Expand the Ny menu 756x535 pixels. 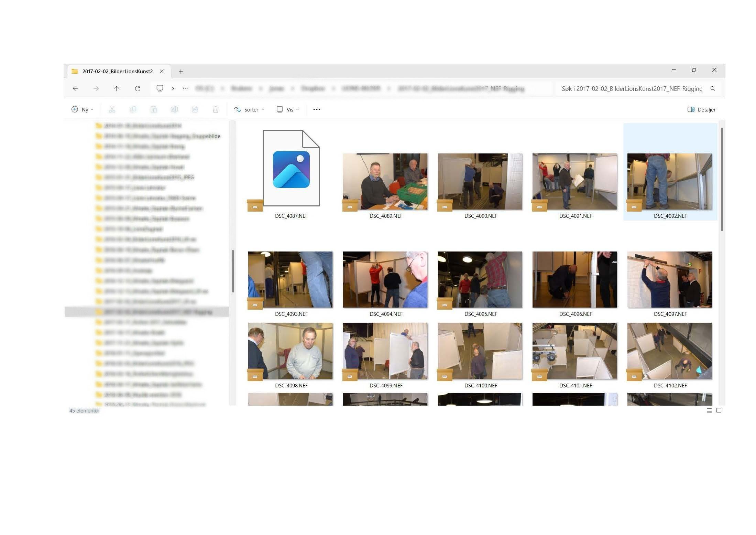(x=82, y=109)
